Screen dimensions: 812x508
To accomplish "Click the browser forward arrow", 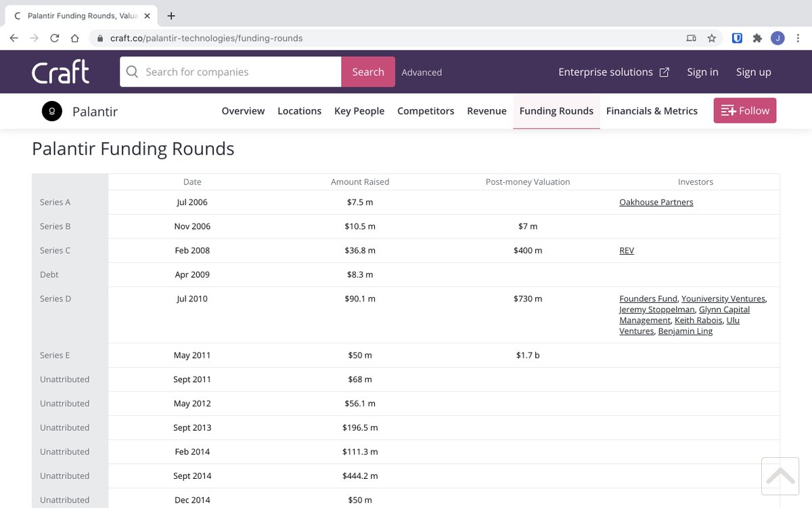I will pos(34,39).
